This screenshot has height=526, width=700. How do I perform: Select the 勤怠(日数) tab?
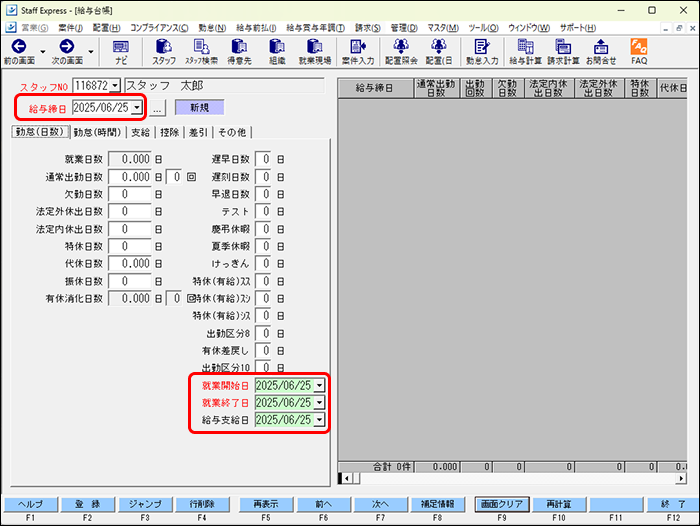click(40, 132)
